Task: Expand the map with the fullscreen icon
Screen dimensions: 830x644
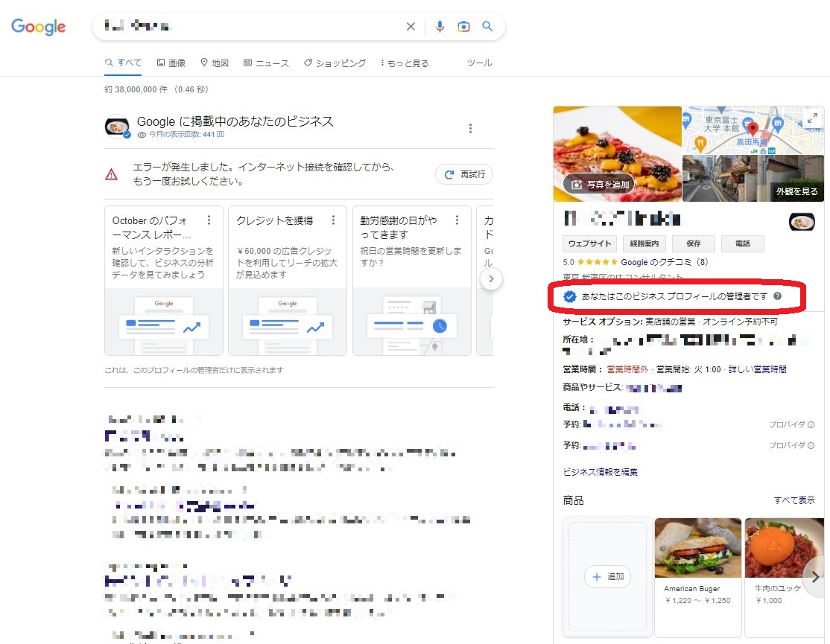Action: click(813, 118)
